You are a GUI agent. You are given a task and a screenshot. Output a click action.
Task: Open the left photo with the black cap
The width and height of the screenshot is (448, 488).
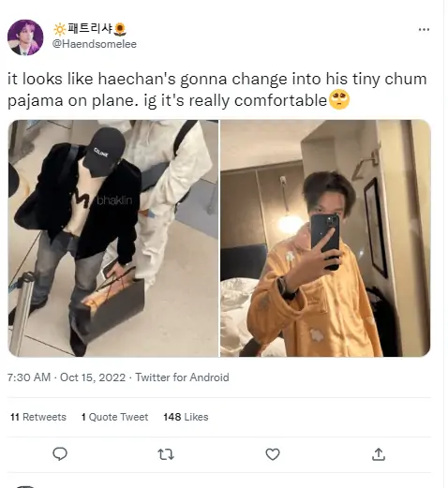pos(113,238)
